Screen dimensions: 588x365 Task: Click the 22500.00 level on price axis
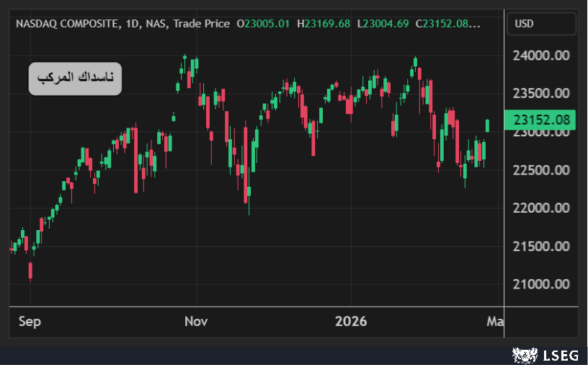tap(541, 170)
